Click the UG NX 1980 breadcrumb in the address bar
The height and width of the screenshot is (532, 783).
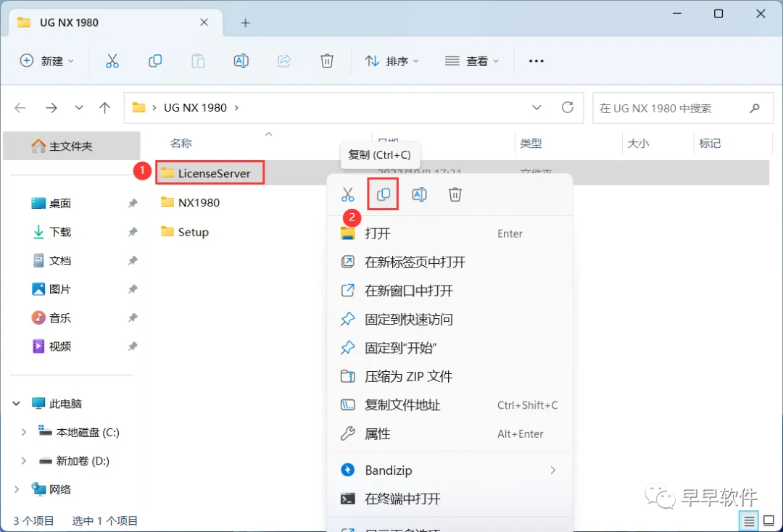(195, 108)
